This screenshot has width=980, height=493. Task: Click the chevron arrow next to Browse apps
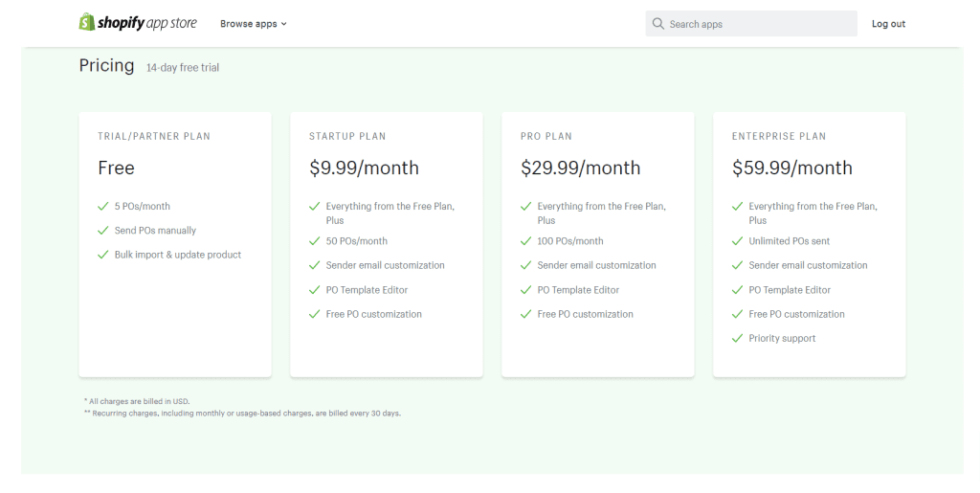(x=283, y=24)
